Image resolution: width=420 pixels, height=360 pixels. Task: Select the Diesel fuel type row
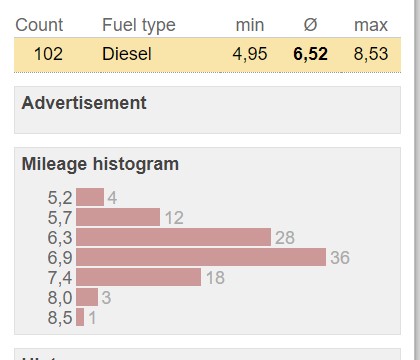click(x=207, y=54)
